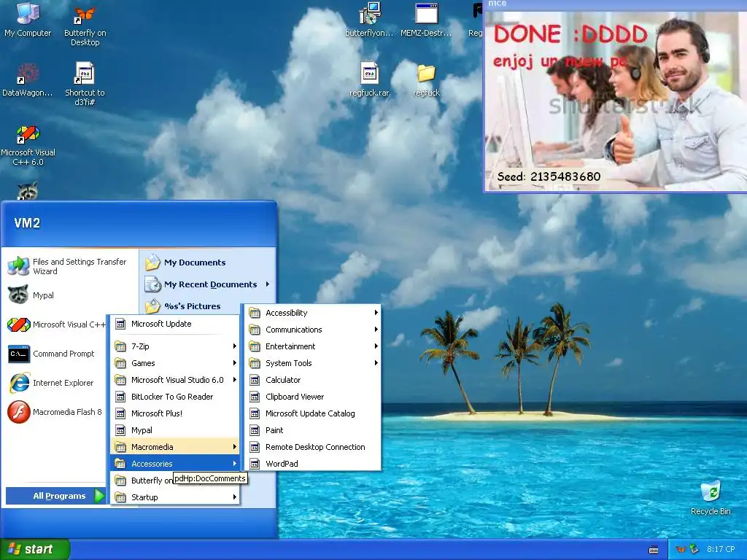Expand Communications submenu
This screenshot has width=747, height=560.
pyautogui.click(x=311, y=330)
